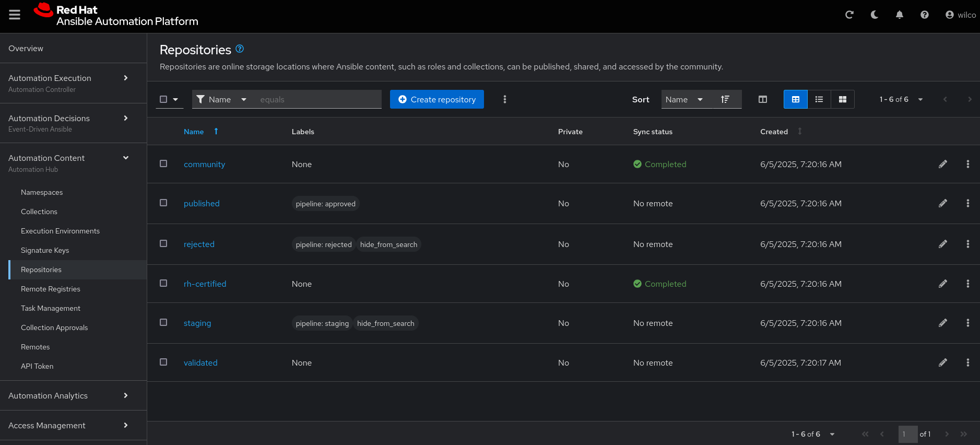Open top pagination 1-6 of 6 dropdown
Image resolution: width=980 pixels, height=445 pixels.
click(x=902, y=99)
